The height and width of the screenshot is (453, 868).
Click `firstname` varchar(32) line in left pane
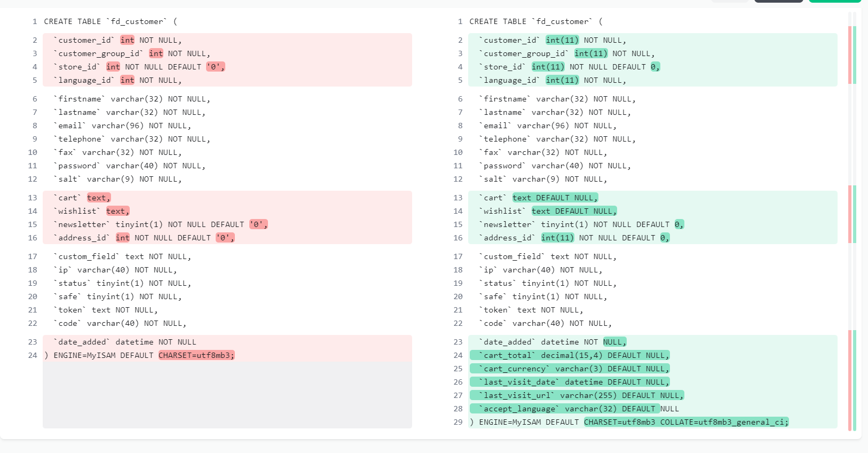pos(132,99)
